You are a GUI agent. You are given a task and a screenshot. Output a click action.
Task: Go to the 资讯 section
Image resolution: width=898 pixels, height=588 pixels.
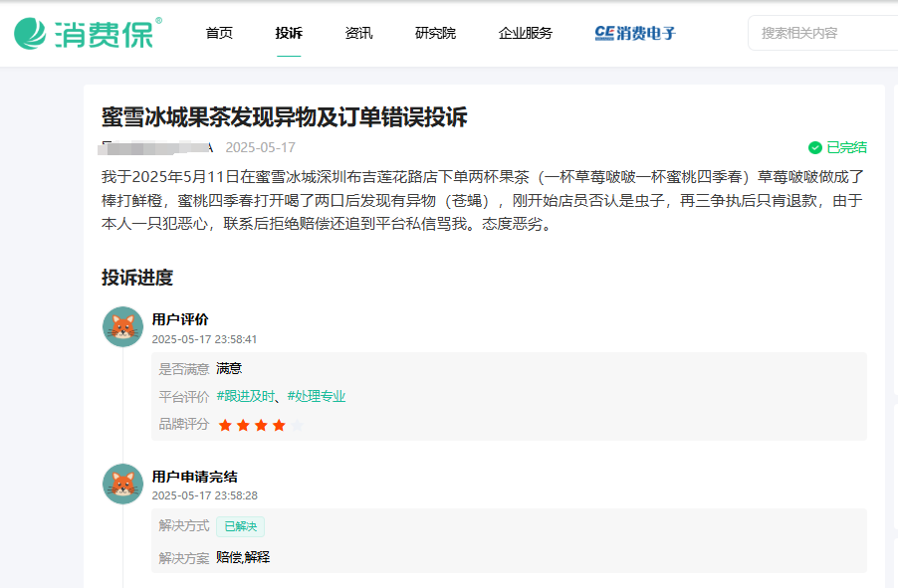[358, 33]
